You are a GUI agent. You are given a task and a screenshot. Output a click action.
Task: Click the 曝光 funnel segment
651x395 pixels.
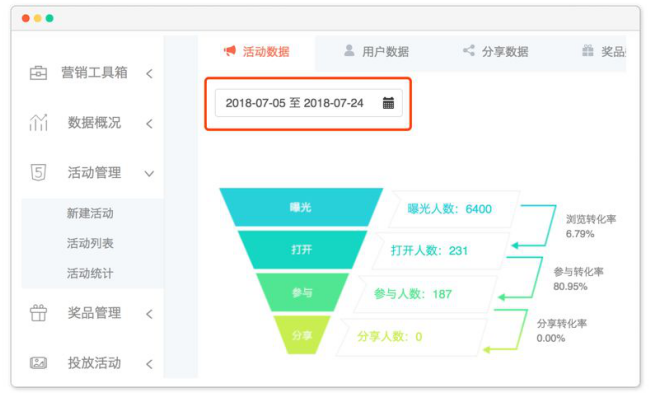tap(301, 207)
